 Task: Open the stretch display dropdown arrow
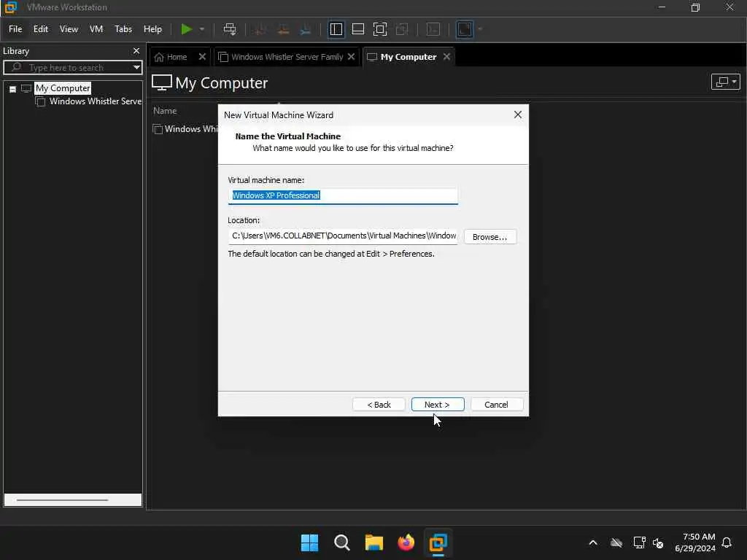pyautogui.click(x=480, y=29)
